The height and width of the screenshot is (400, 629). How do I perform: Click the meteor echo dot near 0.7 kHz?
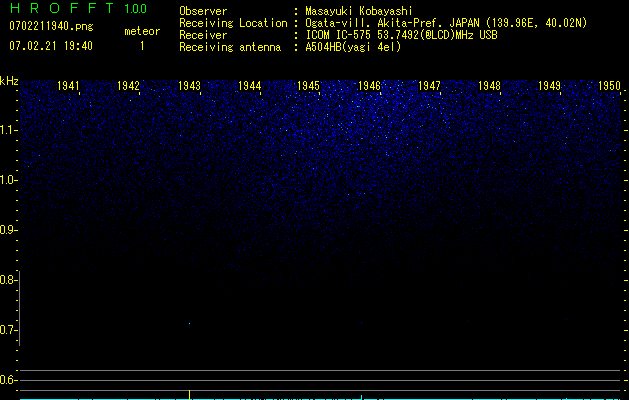coord(189,323)
